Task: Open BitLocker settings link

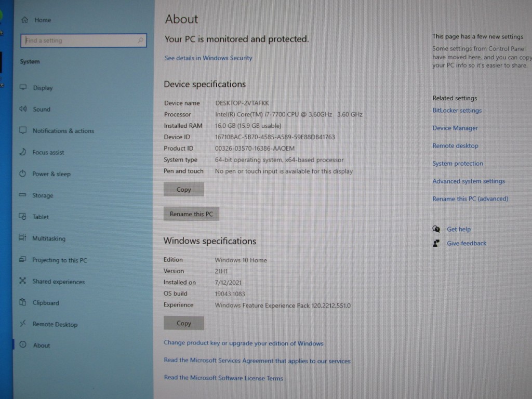Action: click(457, 110)
